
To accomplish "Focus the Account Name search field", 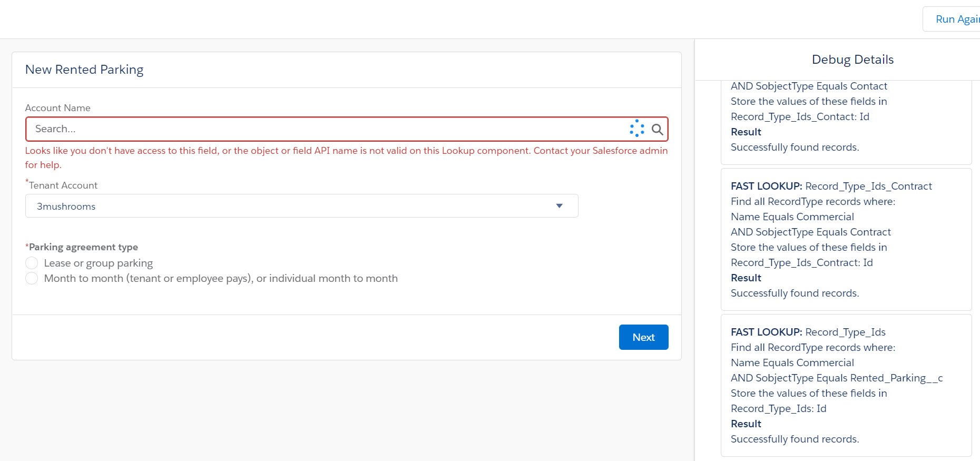I will click(327, 129).
